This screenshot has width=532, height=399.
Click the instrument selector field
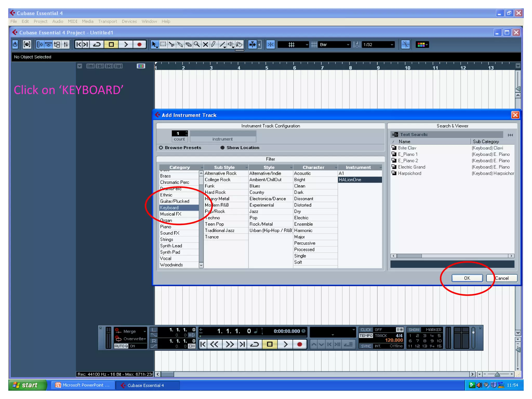[x=223, y=136]
